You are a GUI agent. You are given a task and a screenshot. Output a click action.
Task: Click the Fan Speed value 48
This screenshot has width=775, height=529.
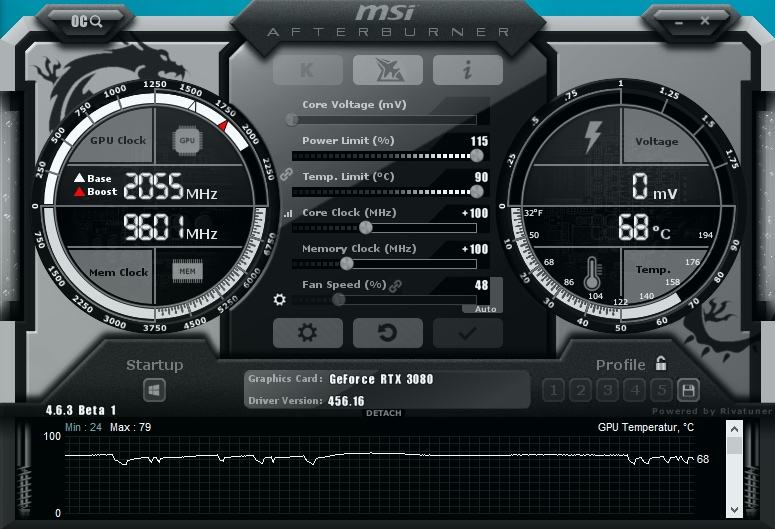[481, 285]
